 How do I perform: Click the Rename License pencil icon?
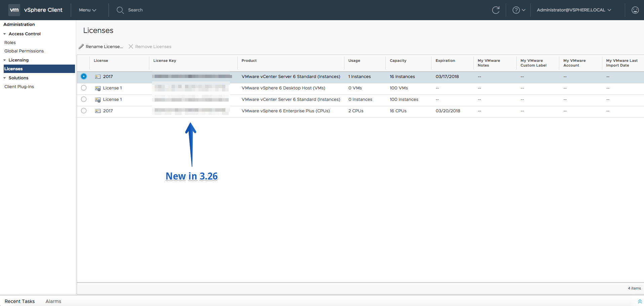click(81, 46)
